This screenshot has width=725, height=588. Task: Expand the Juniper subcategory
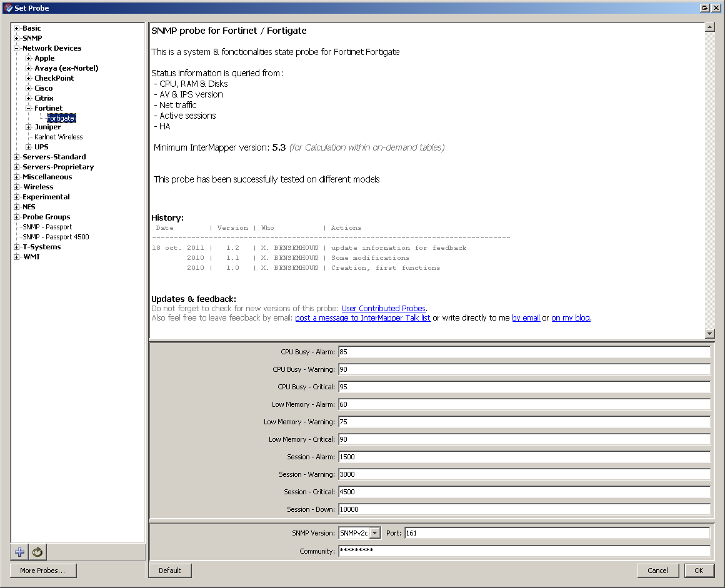pyautogui.click(x=29, y=127)
